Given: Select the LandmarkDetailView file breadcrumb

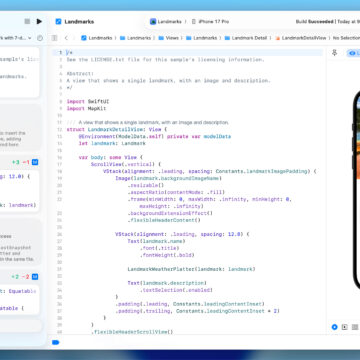Looking at the screenshot, I should click(300, 38).
